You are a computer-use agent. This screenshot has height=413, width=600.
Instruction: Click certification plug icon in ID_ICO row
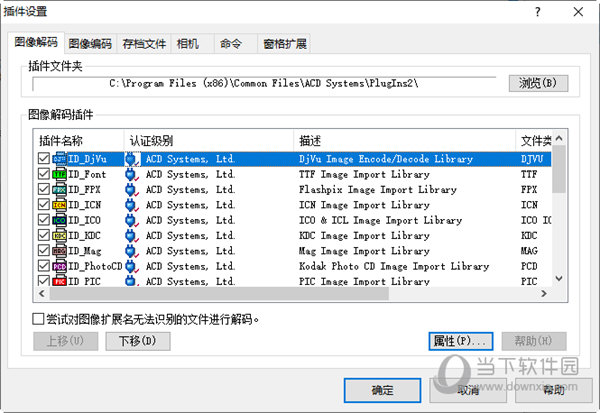[x=132, y=220]
